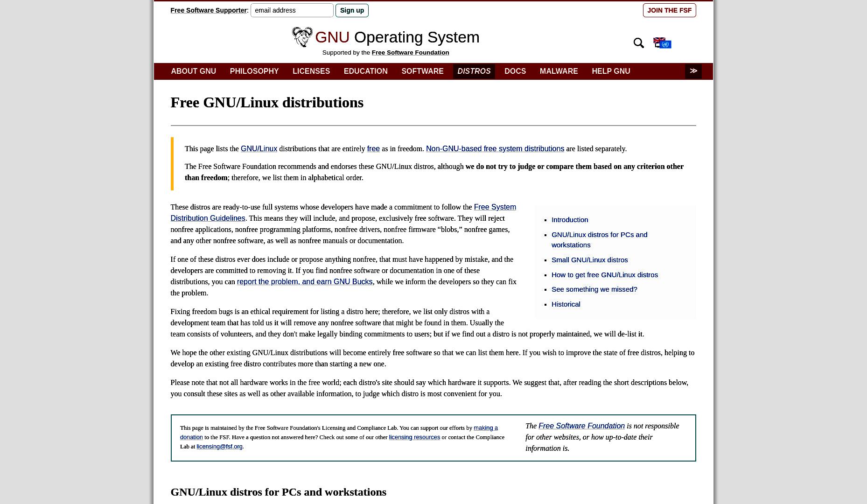The width and height of the screenshot is (867, 504).
Task: Click the JOIN THE FSF button
Action: pyautogui.click(x=669, y=10)
